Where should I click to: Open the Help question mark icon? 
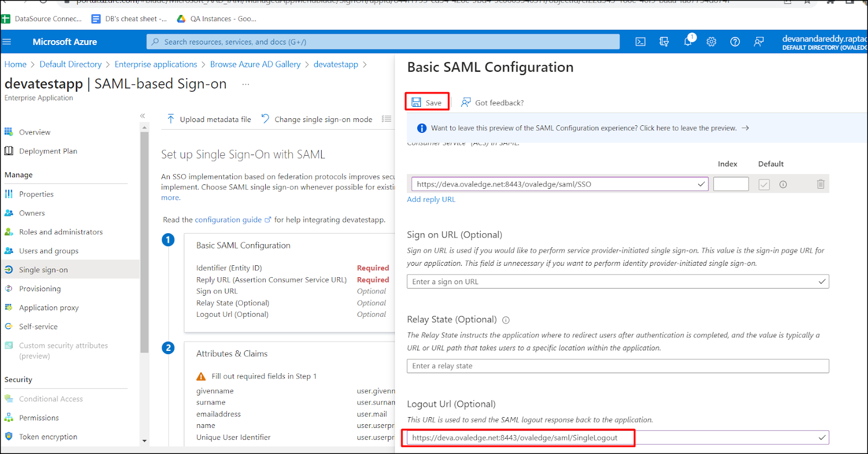point(735,42)
